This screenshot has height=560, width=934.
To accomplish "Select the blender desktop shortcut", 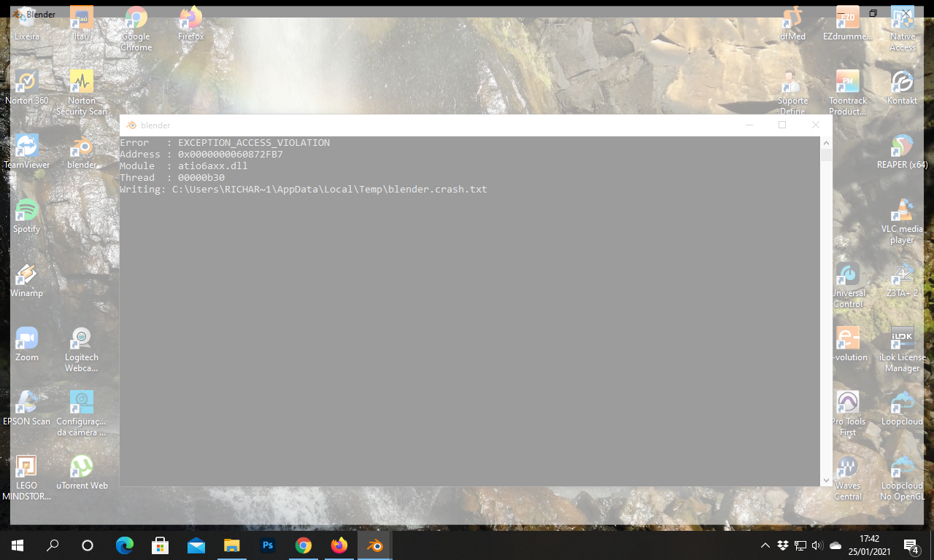I will click(82, 152).
